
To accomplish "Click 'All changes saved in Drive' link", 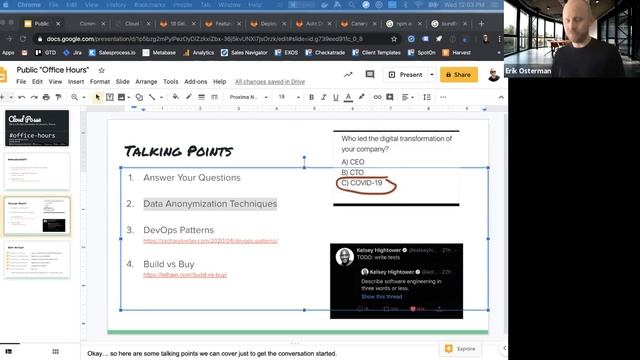I will [270, 82].
